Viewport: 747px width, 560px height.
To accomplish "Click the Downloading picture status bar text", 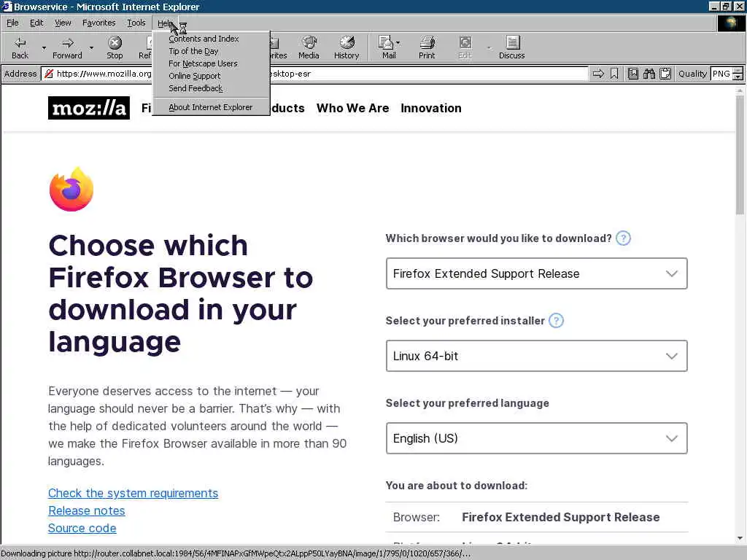I will tap(236, 553).
